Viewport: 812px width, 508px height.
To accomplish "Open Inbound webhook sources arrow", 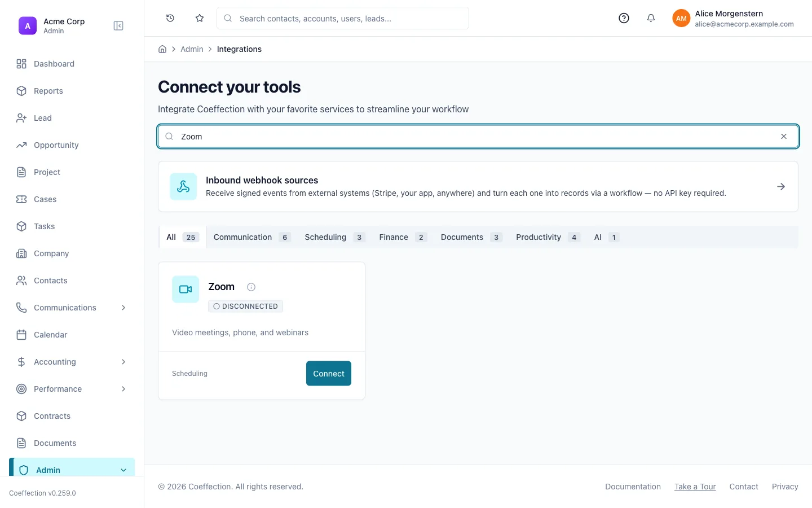I will pos(781,187).
